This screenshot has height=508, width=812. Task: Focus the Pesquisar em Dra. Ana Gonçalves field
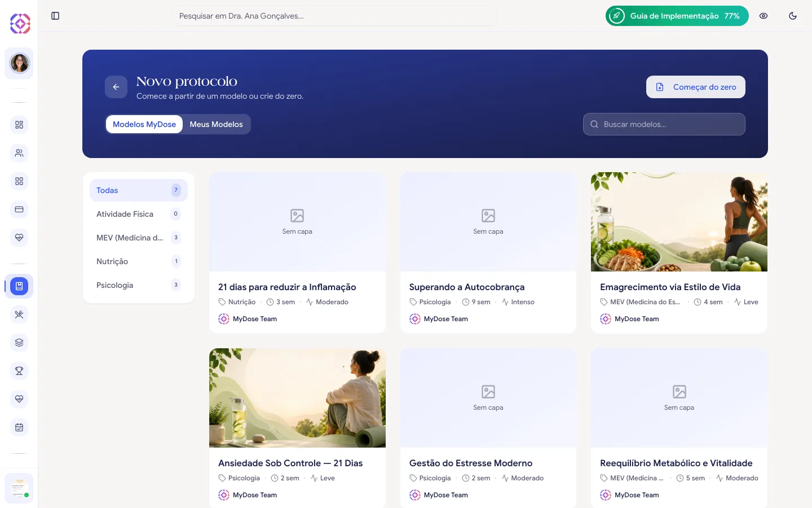pyautogui.click(x=334, y=16)
